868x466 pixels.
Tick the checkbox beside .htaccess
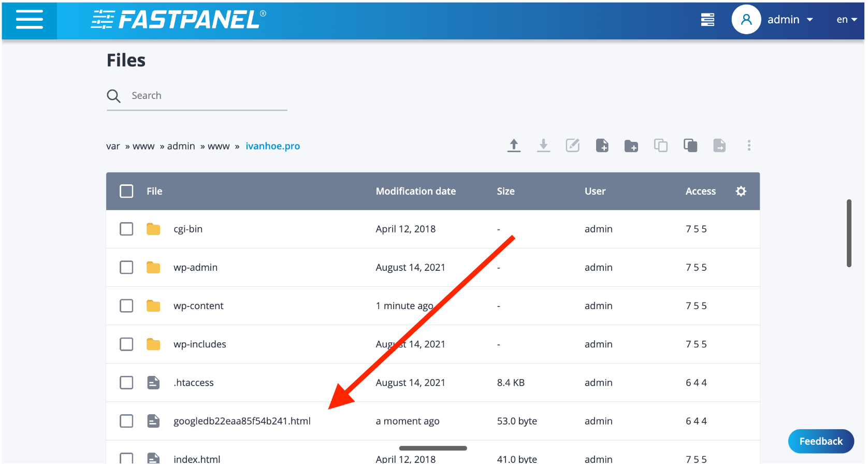click(126, 382)
